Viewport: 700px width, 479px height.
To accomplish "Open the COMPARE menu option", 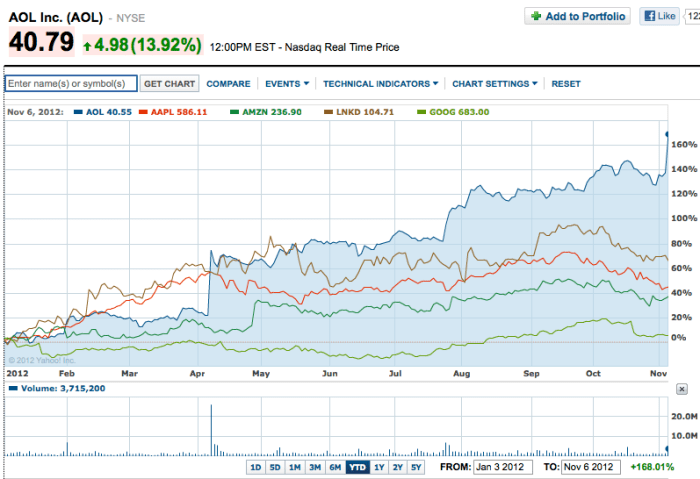I will [228, 84].
